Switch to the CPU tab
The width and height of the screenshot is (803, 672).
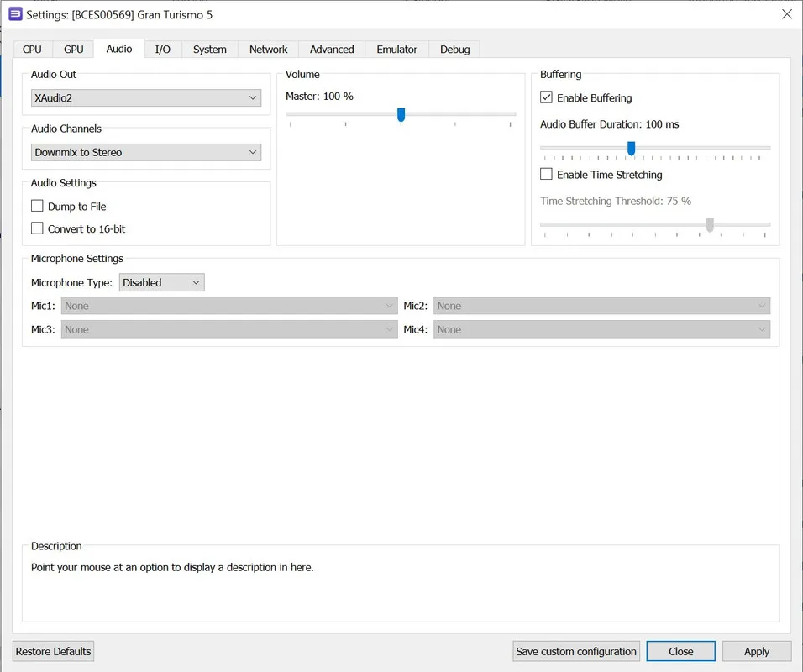click(32, 50)
